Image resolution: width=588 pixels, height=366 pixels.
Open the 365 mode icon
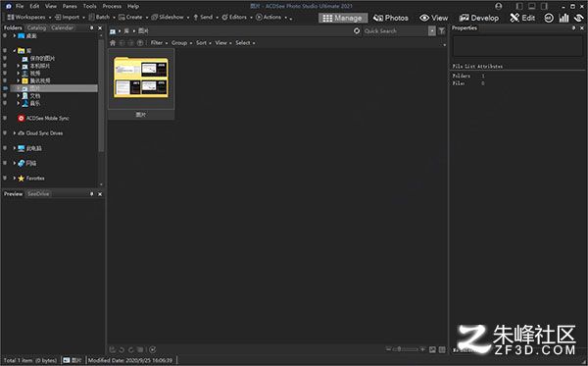click(x=549, y=18)
